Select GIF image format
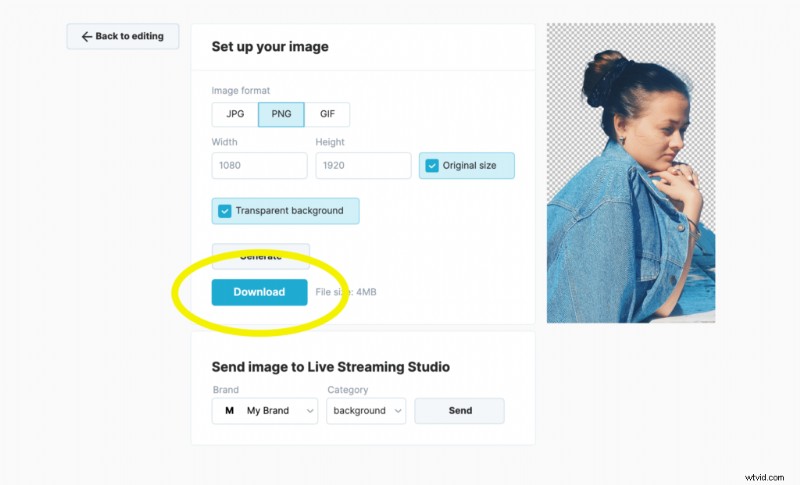 tap(327, 114)
